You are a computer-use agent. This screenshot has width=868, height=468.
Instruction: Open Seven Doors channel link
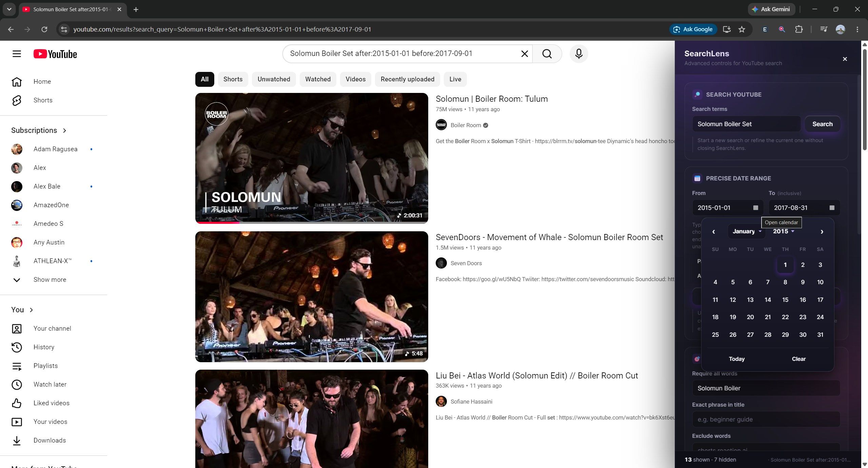[x=466, y=263]
